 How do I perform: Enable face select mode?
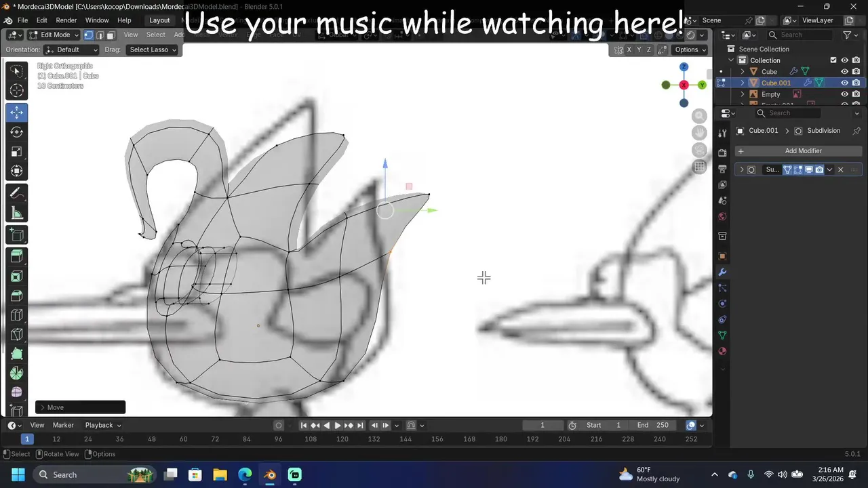111,35
